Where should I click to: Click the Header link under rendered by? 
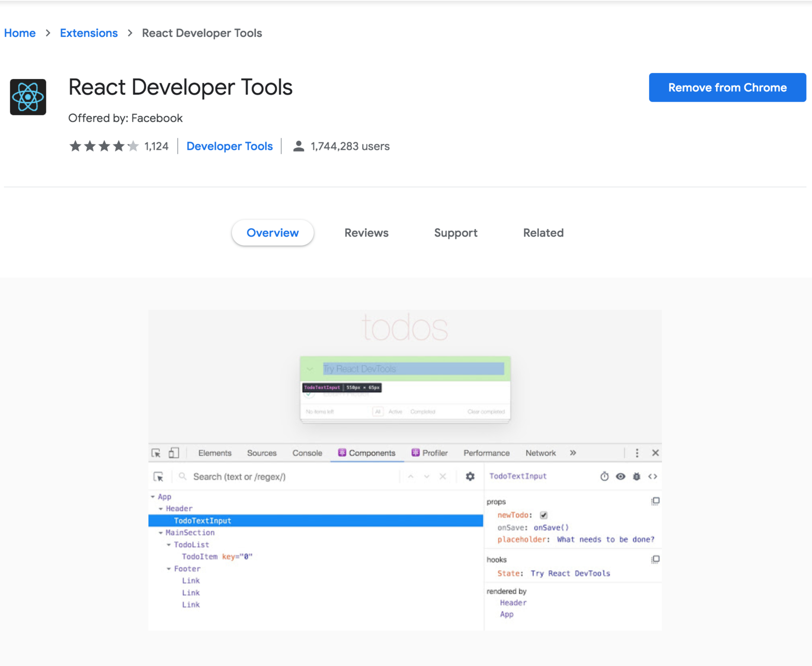tap(513, 603)
